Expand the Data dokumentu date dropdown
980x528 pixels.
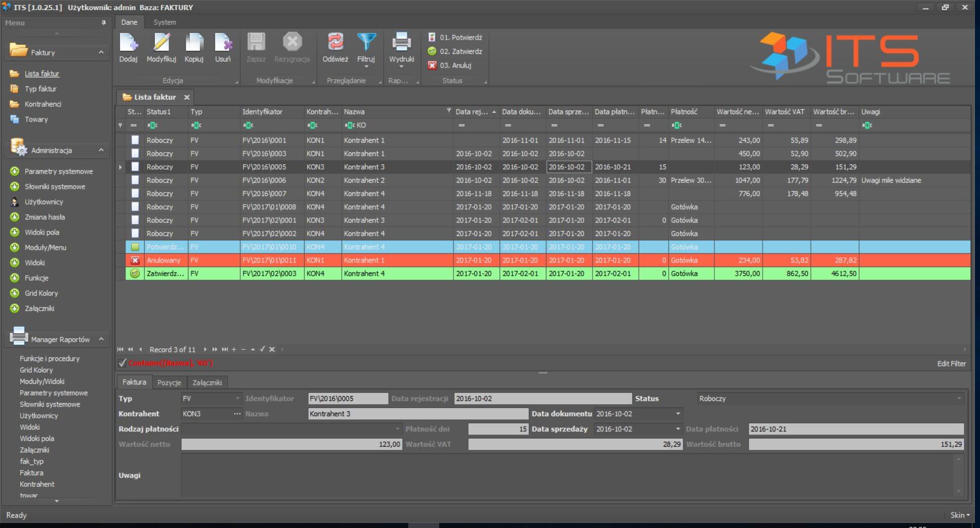click(x=678, y=414)
